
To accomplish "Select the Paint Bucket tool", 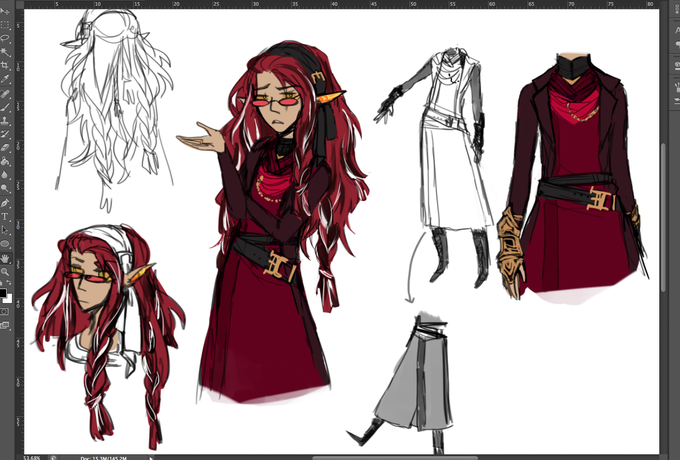I will (5, 161).
